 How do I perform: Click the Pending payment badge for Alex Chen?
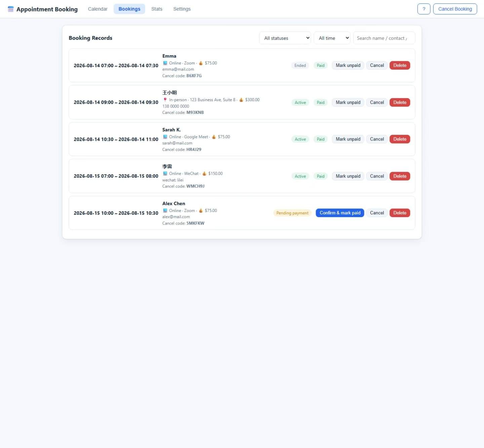pyautogui.click(x=292, y=213)
